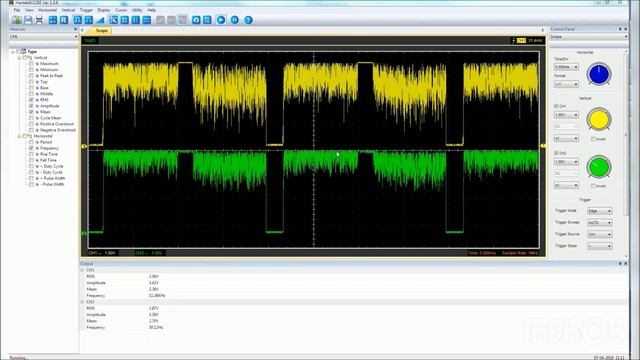
Task: Click the Print toolbar icon
Action: click(x=39, y=20)
